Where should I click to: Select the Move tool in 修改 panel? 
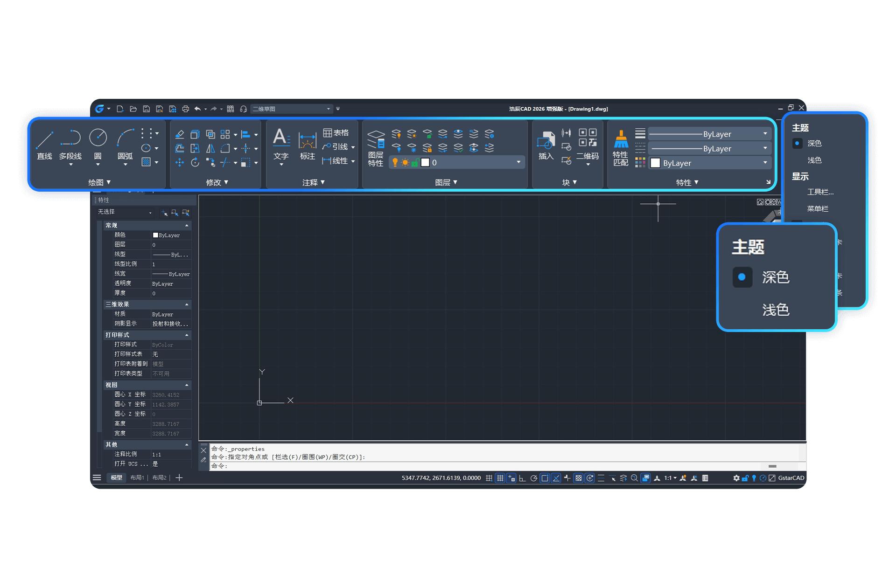pyautogui.click(x=180, y=162)
